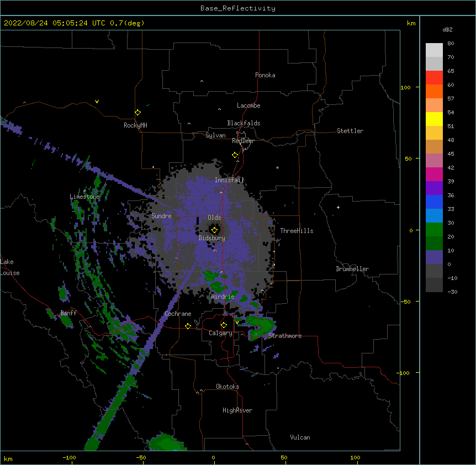Screen dimensions: 476x465
Task: Click the RockyMH label
Action: coord(135,125)
